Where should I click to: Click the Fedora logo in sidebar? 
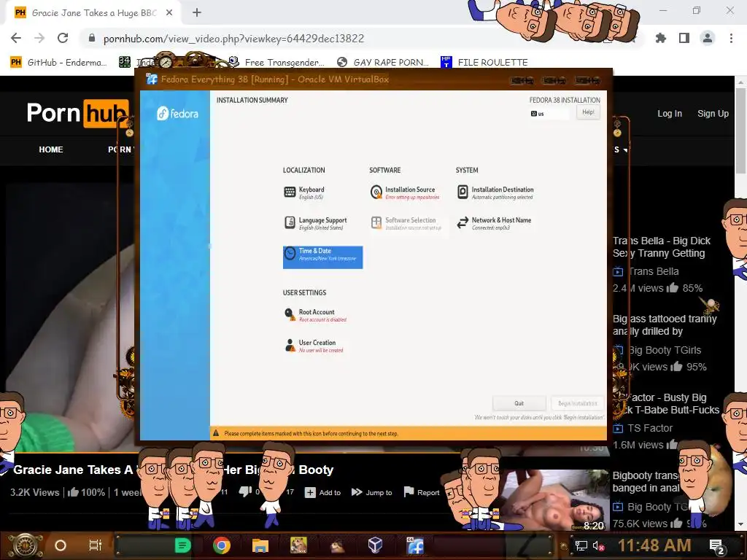(x=177, y=114)
